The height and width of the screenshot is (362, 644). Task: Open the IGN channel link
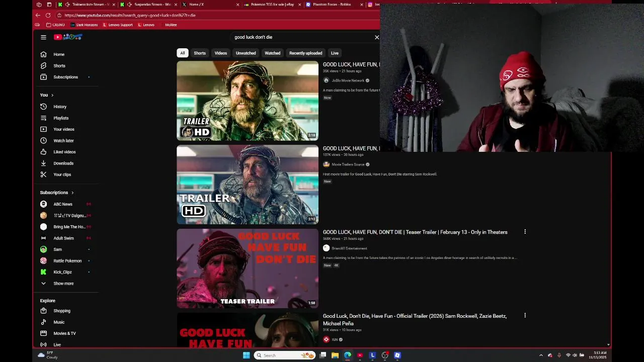click(x=335, y=339)
